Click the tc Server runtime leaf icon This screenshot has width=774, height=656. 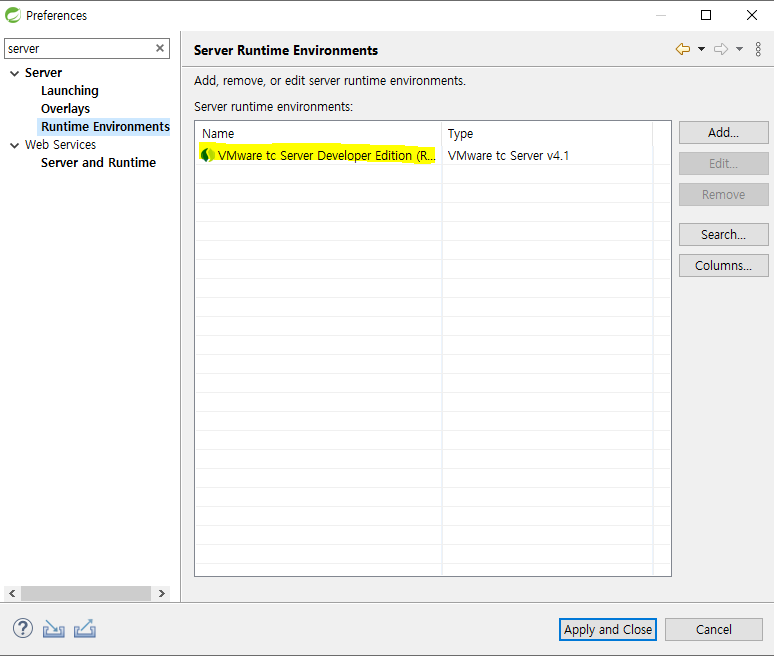207,155
